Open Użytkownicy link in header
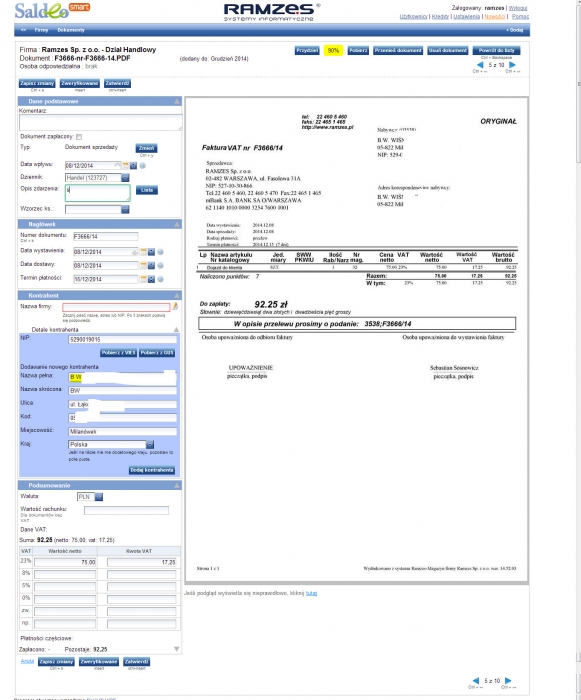Screen dimensions: 581x700 click(x=414, y=17)
